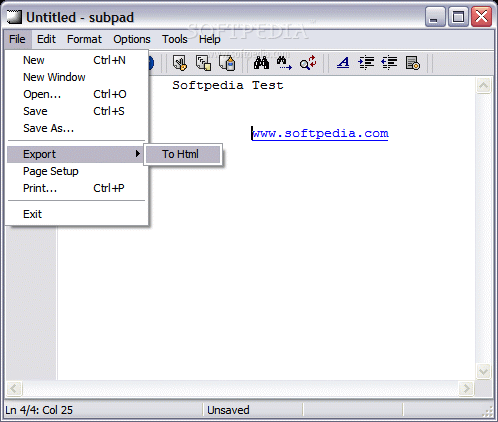Image resolution: width=498 pixels, height=422 pixels.
Task: Choose New from the File menu
Action: [77, 60]
